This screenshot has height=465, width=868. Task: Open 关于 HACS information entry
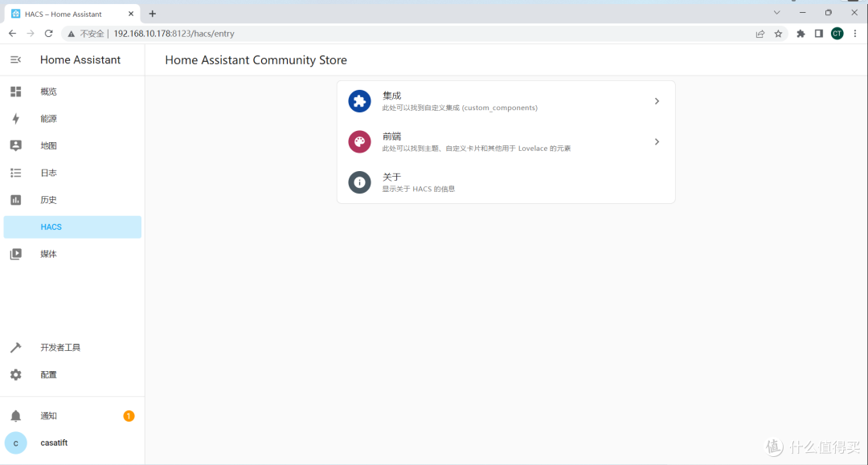506,182
